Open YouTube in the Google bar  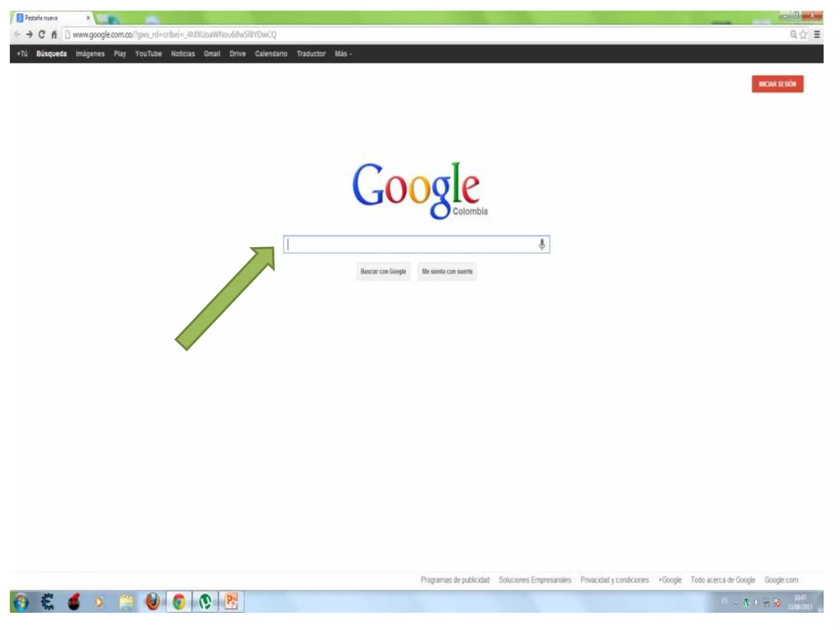pos(148,54)
